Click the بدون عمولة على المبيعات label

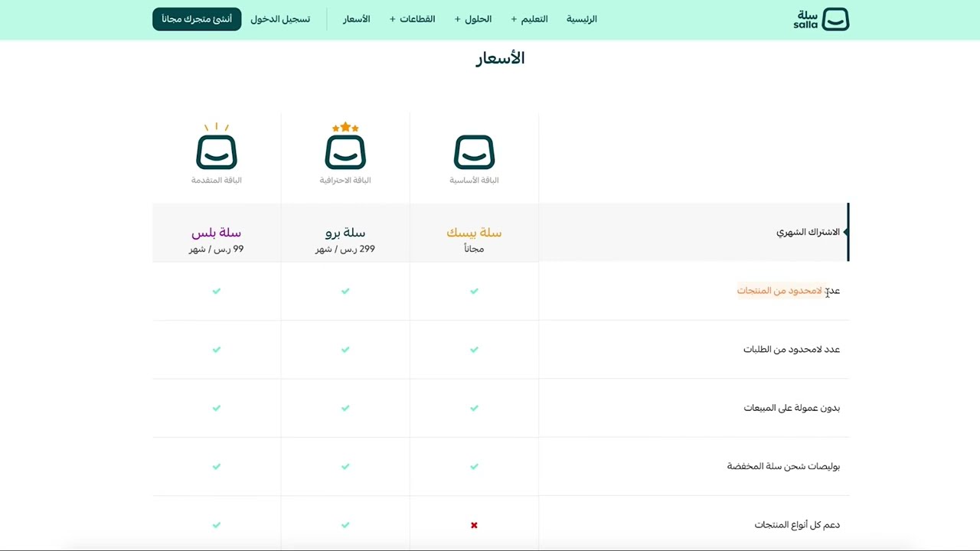click(792, 408)
